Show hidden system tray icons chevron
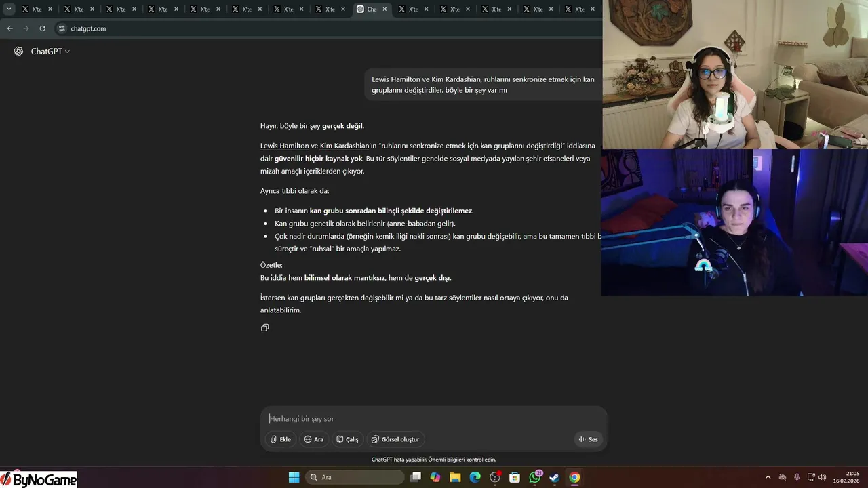 (768, 477)
